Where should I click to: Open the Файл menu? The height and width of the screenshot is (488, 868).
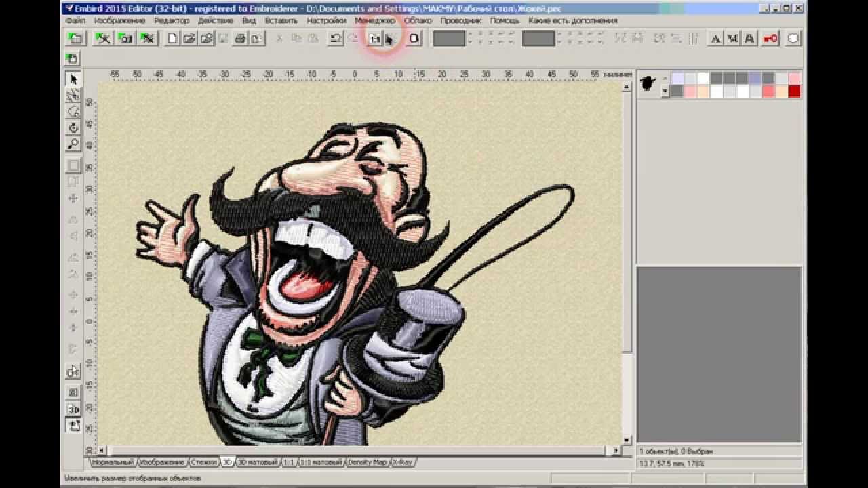(x=76, y=21)
